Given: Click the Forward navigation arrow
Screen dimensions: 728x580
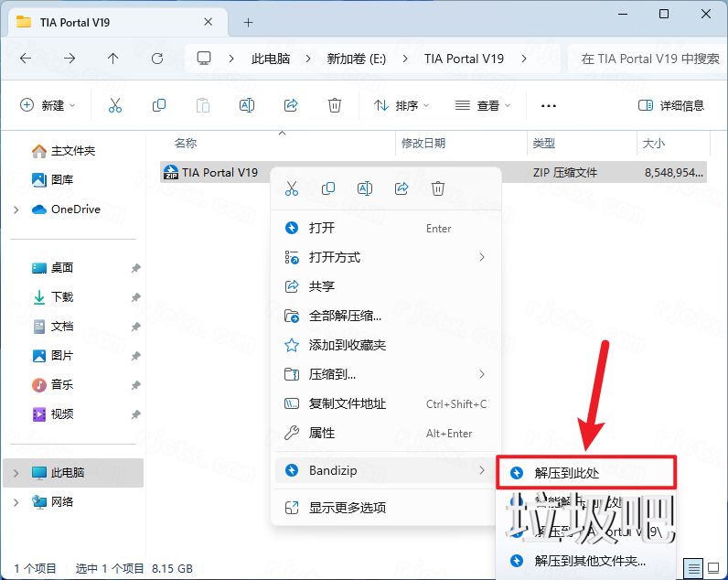Looking at the screenshot, I should (70, 59).
